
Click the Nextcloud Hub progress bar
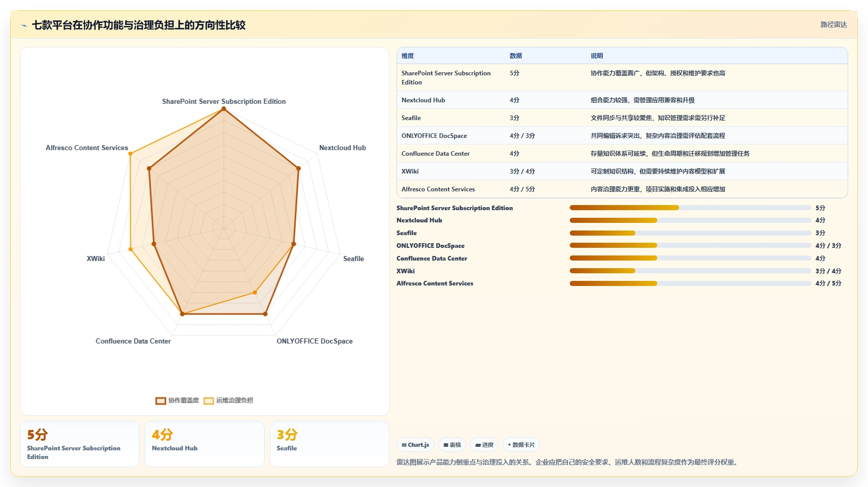690,220
